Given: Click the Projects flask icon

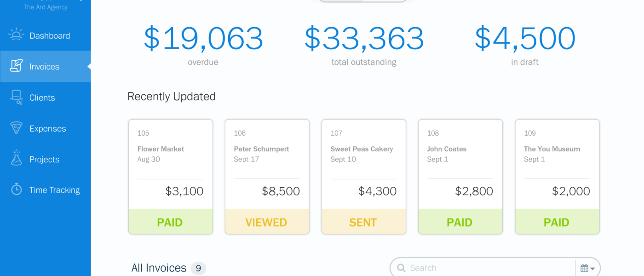Looking at the screenshot, I should click(x=17, y=158).
